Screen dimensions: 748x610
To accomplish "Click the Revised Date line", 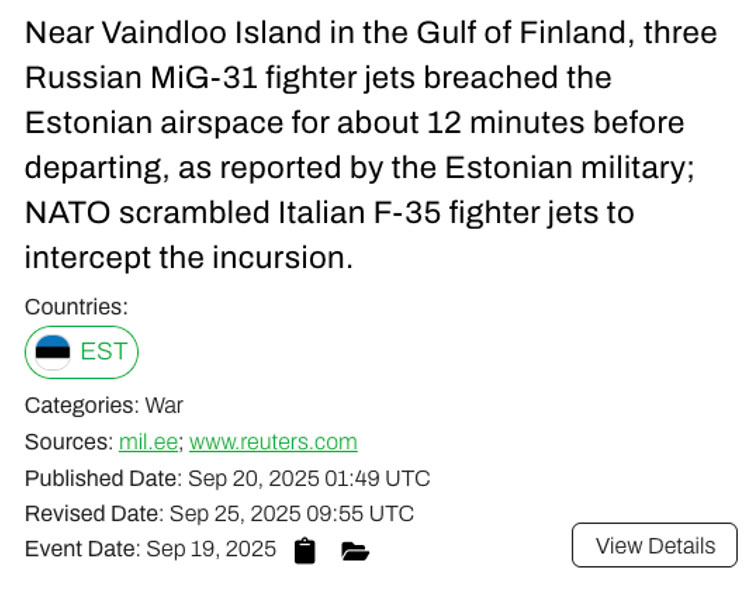I will pyautogui.click(x=219, y=514).
